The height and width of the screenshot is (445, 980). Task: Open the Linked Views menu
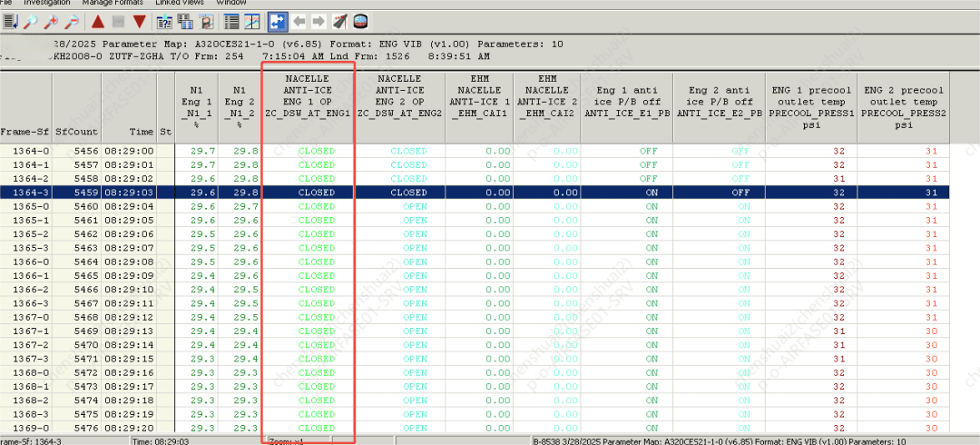click(x=179, y=4)
